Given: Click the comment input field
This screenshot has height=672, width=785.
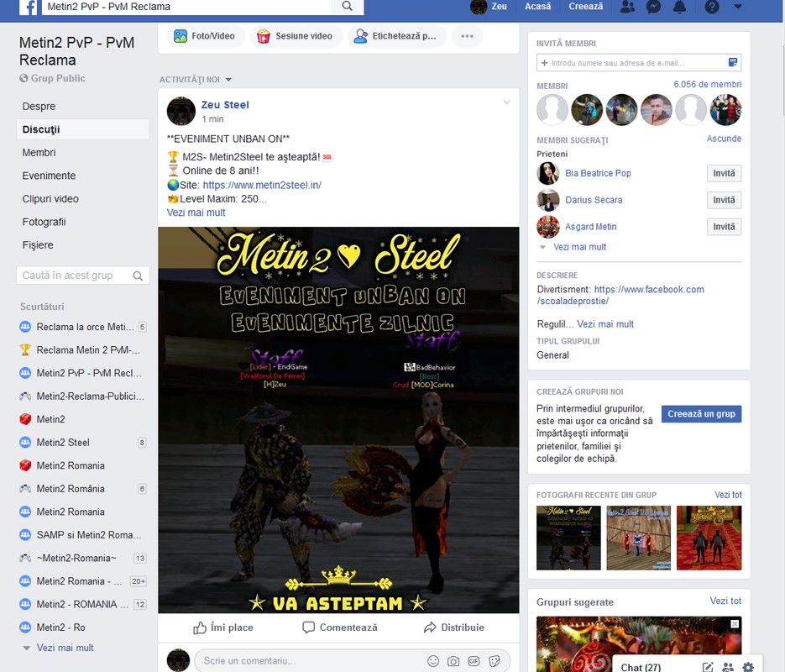Looking at the screenshot, I should click(x=311, y=661).
